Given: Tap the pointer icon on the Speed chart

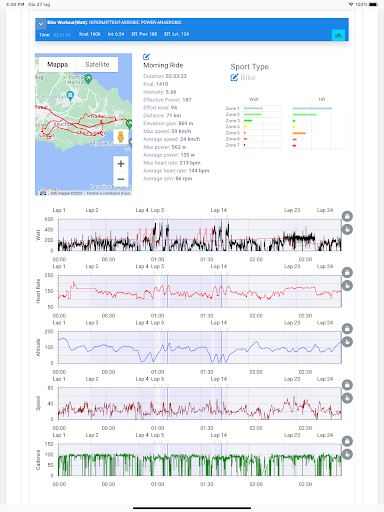Looking at the screenshot, I should (x=347, y=398).
